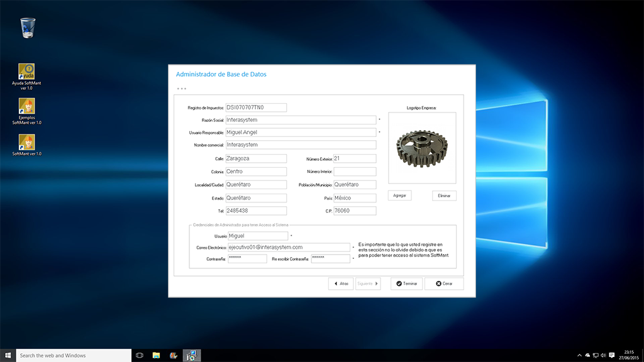Click the Agregar logo button

(399, 195)
